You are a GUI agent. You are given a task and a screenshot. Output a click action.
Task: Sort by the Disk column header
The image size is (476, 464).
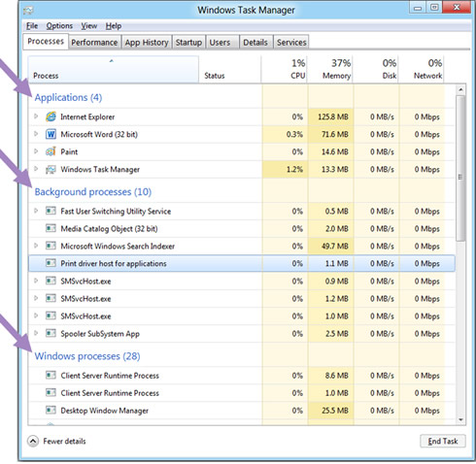click(376, 70)
